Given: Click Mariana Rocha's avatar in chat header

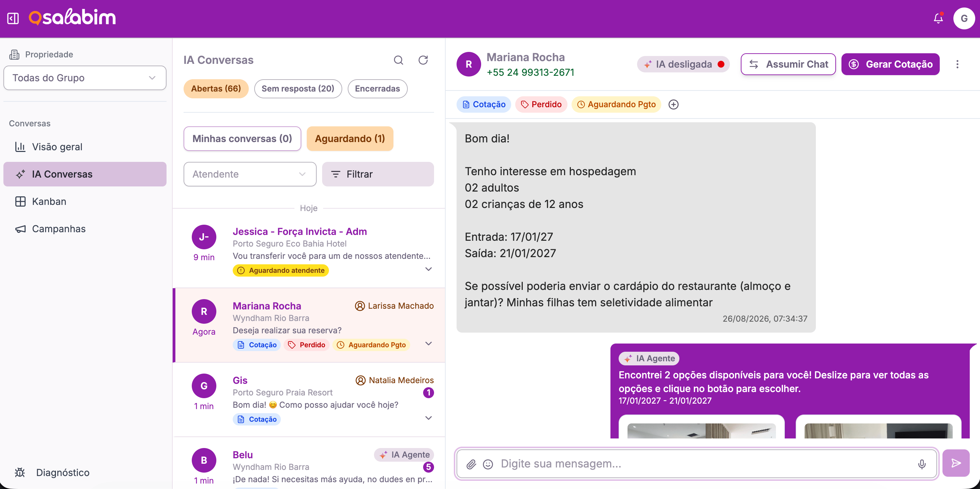Looking at the screenshot, I should (469, 64).
